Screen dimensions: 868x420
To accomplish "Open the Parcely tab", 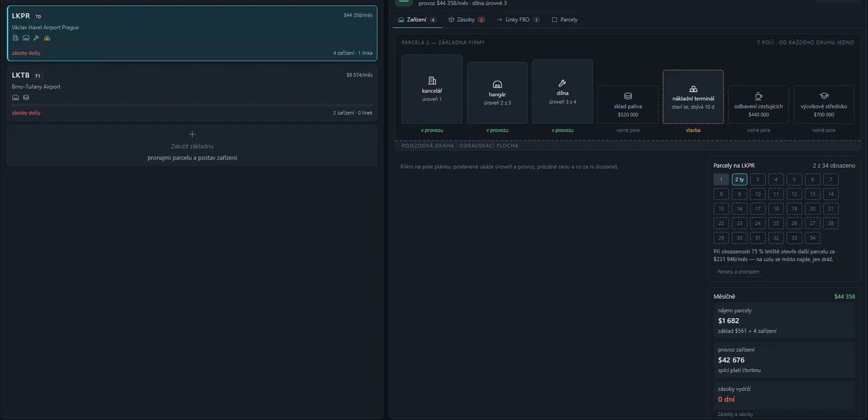I will tap(565, 19).
